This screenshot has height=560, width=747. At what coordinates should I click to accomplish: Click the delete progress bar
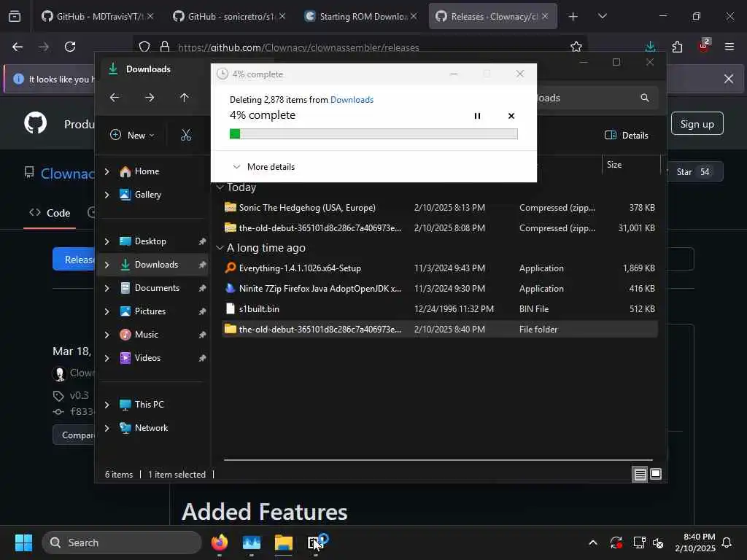(x=373, y=134)
